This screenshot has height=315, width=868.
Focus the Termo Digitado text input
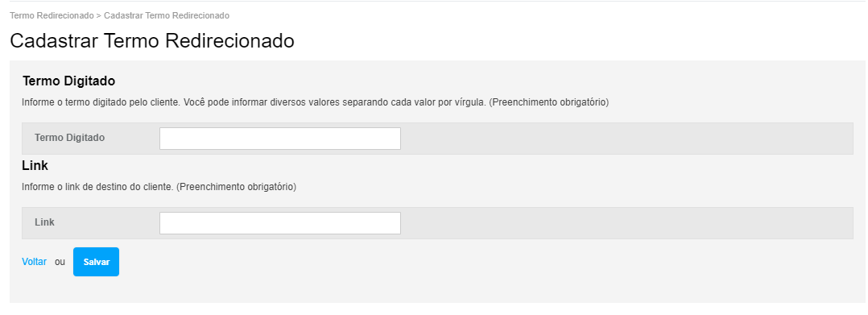[280, 139]
